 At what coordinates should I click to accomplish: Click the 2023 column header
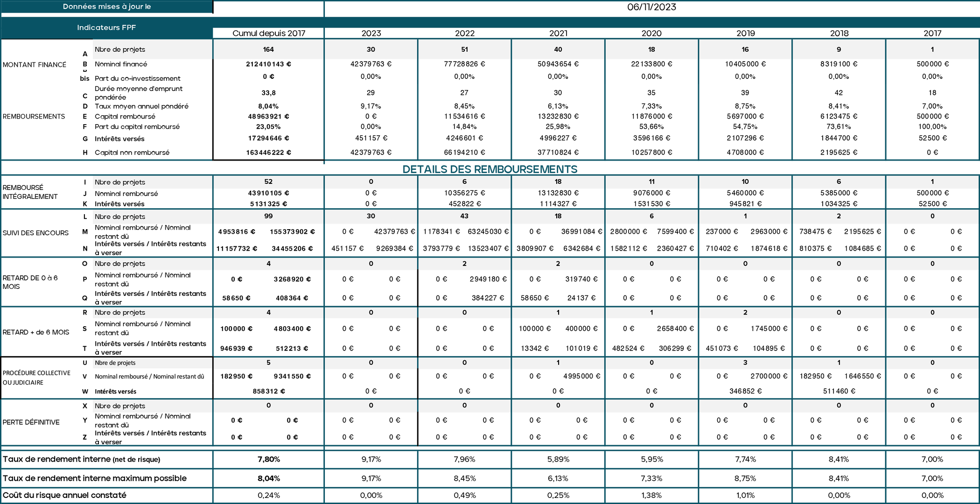[x=371, y=33]
